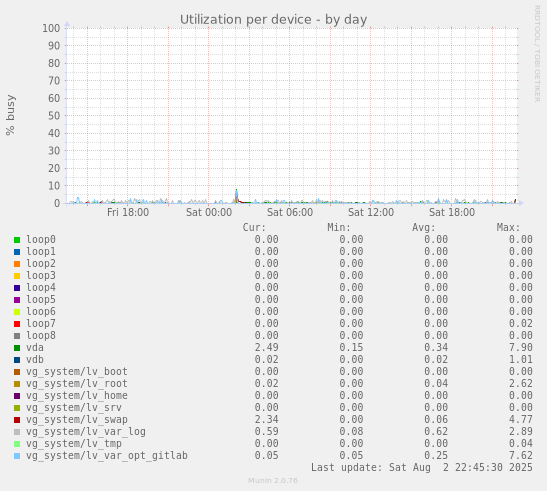The image size is (547, 491).
Task: Click the lv_srv legend swatch
Action: pyautogui.click(x=17, y=408)
